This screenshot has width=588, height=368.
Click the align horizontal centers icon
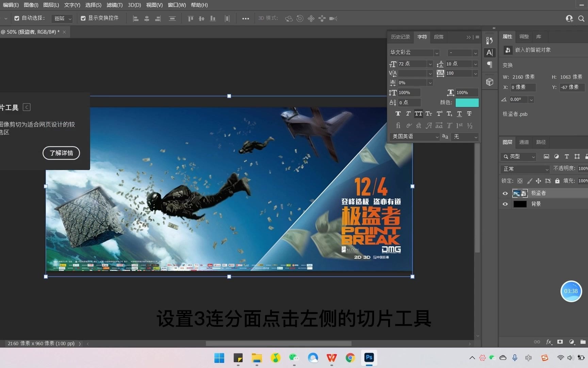coord(147,19)
